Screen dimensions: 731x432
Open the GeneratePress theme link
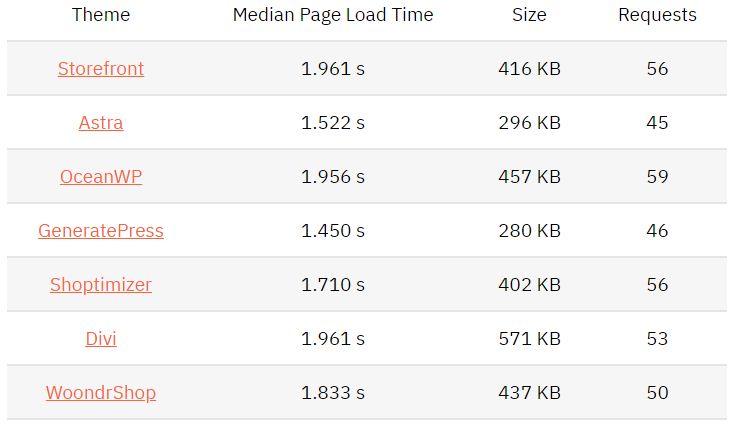101,231
